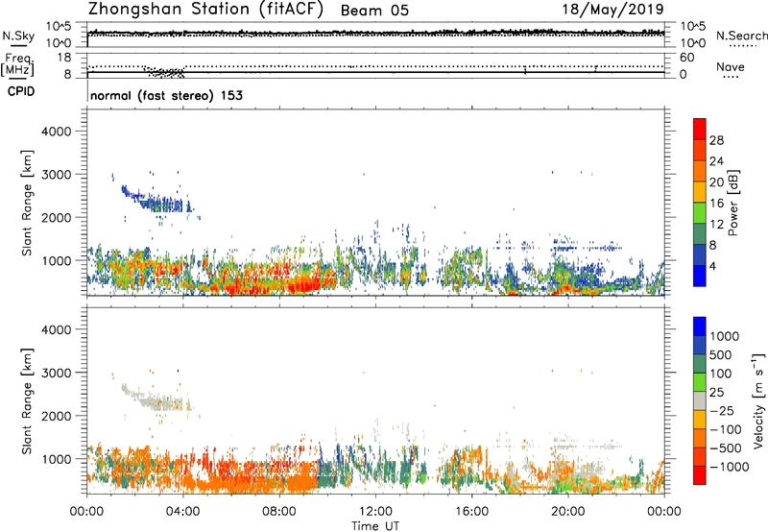This screenshot has width=768, height=532.
Task: Click the velocity colorbar value -100
Action: click(726, 429)
